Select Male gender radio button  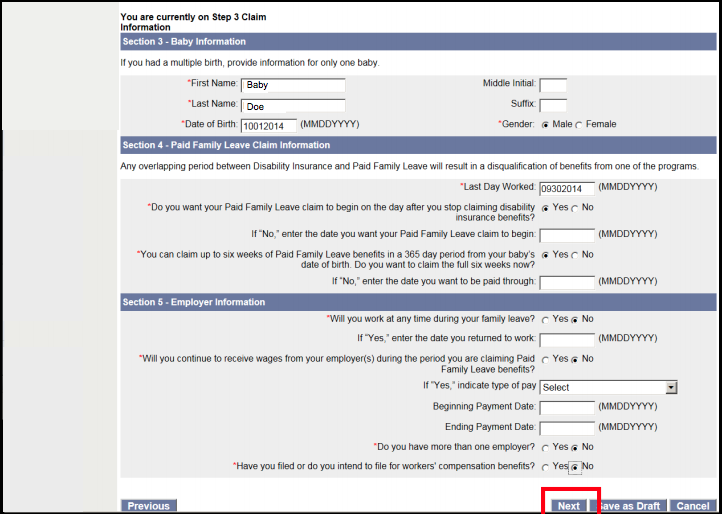pos(545,125)
